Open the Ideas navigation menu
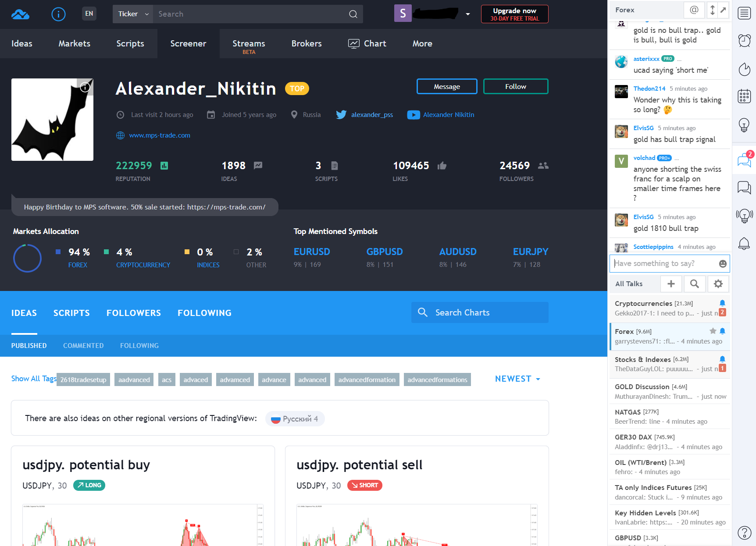 click(x=22, y=43)
